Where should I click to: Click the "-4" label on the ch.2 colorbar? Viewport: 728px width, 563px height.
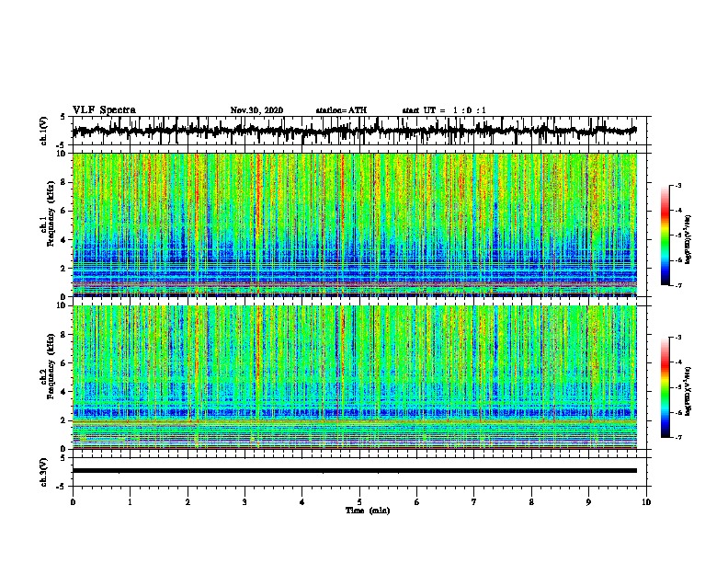coord(678,362)
